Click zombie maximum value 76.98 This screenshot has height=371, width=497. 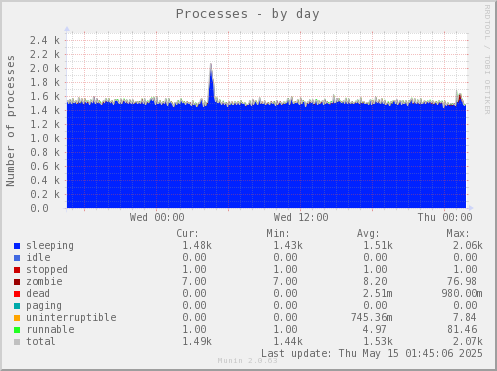462,281
